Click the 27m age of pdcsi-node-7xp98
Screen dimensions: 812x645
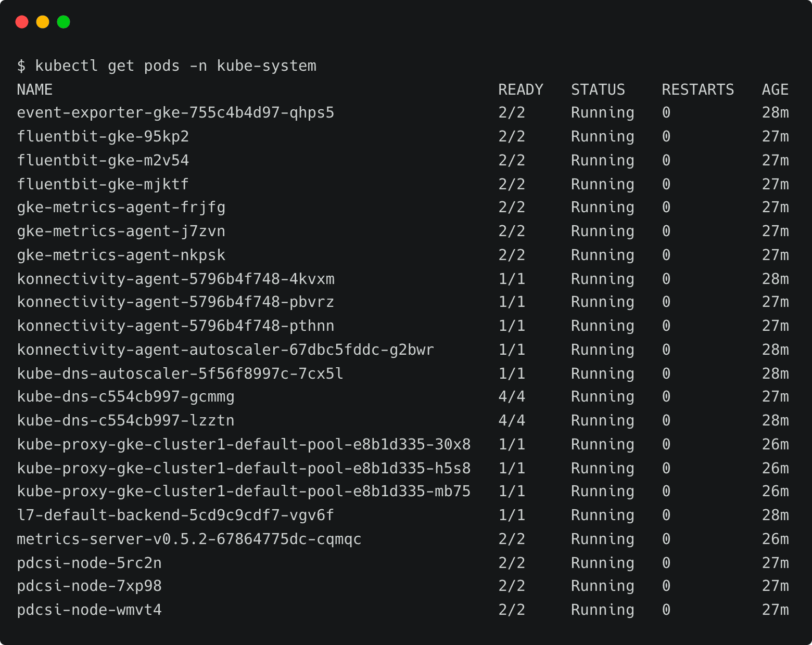(x=775, y=586)
